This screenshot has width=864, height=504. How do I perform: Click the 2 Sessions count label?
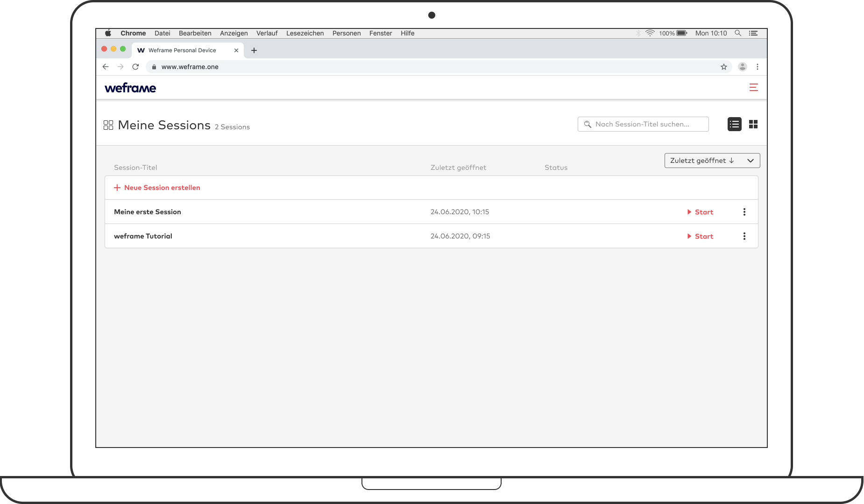(232, 127)
